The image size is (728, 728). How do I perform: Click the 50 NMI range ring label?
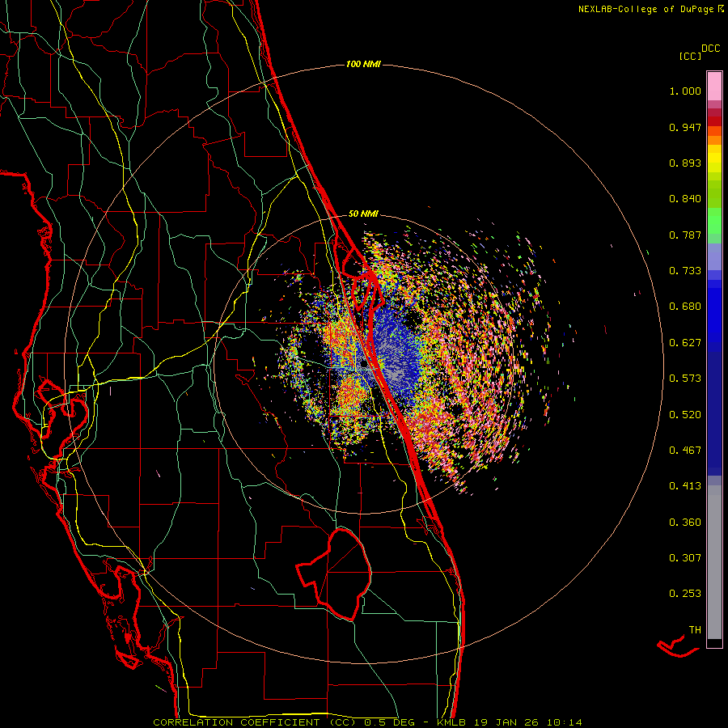click(363, 214)
